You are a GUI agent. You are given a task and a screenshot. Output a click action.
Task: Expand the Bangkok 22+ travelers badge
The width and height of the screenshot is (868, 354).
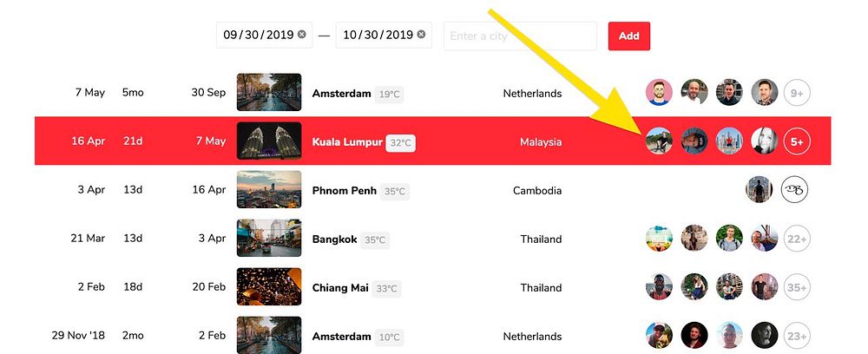tap(797, 239)
